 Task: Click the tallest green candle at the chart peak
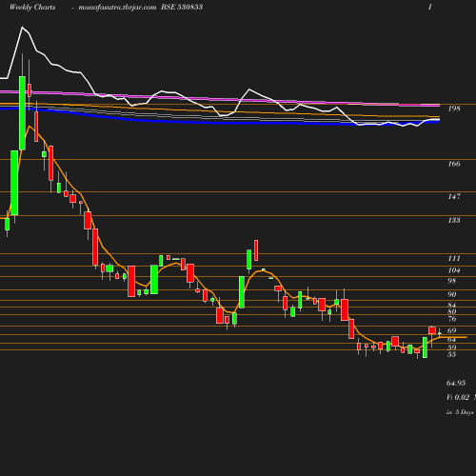tap(22, 113)
